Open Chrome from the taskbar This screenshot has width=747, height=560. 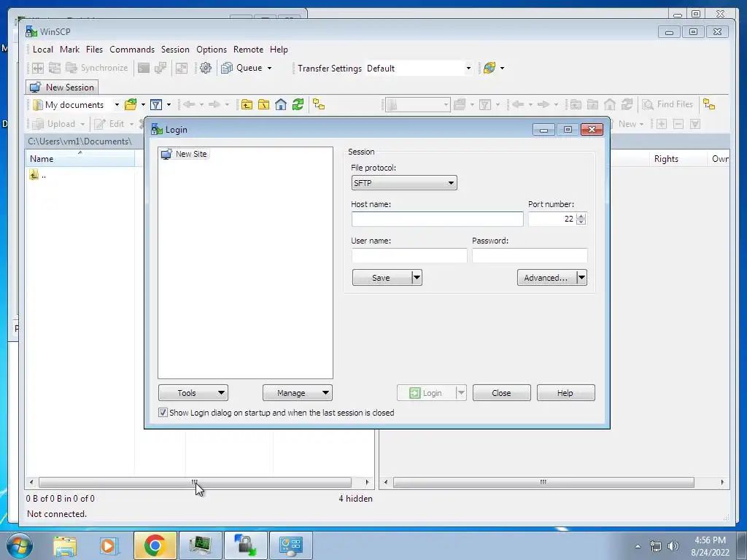(x=155, y=545)
